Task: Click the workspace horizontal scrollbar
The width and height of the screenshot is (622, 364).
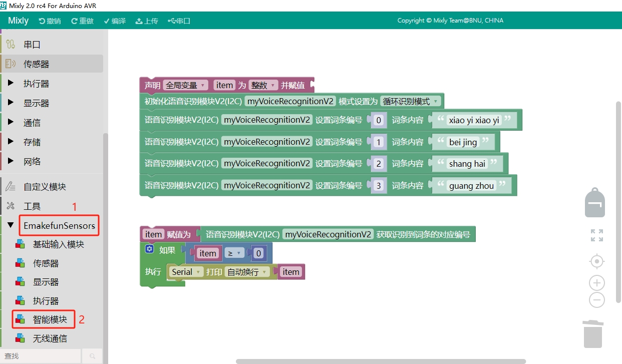Action: 381,361
